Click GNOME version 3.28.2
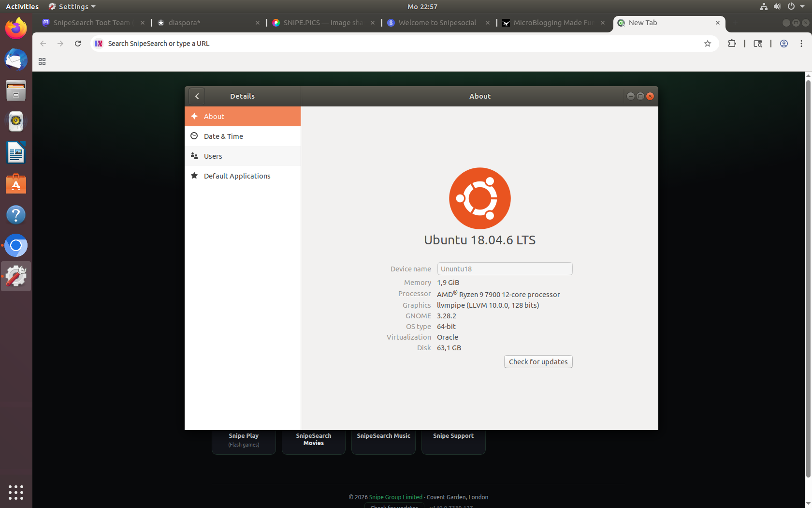 (x=447, y=316)
